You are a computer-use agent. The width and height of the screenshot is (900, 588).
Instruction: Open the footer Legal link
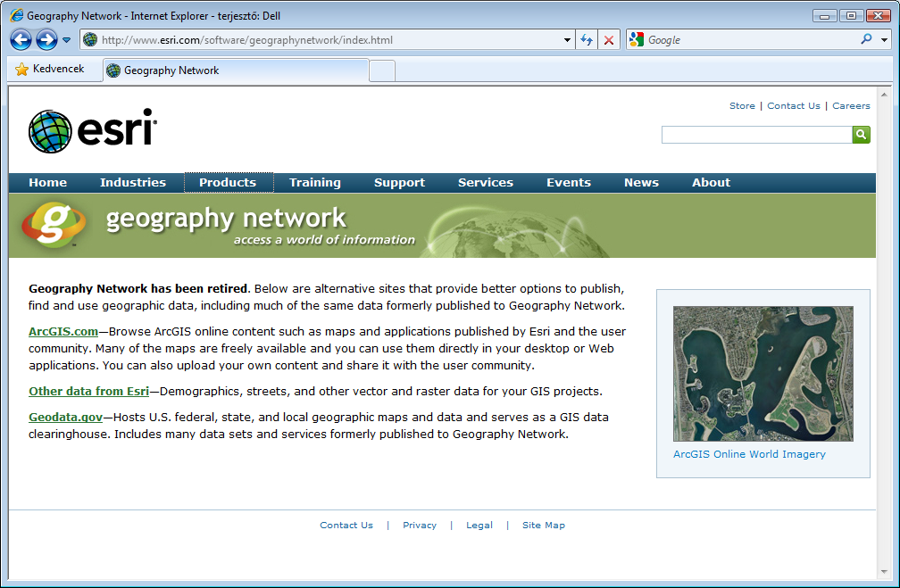click(x=479, y=525)
